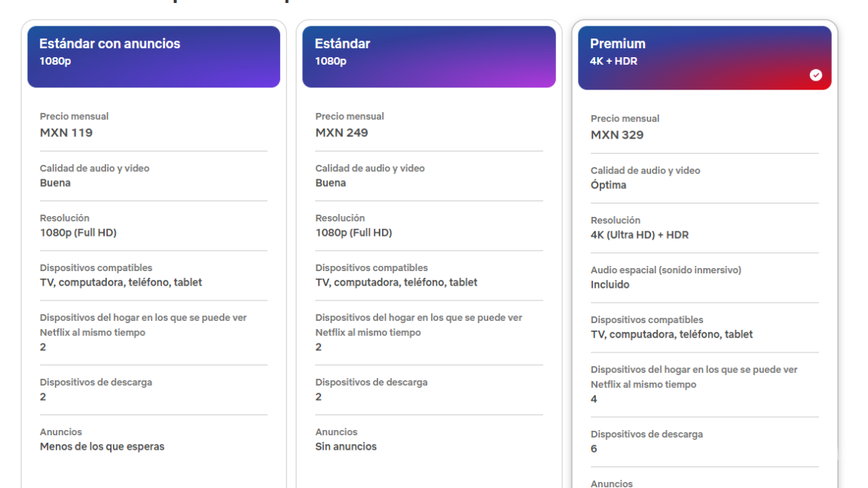This screenshot has width=868, height=488.
Task: Click Premium's simultaneous devices value 4
Action: [x=594, y=399]
